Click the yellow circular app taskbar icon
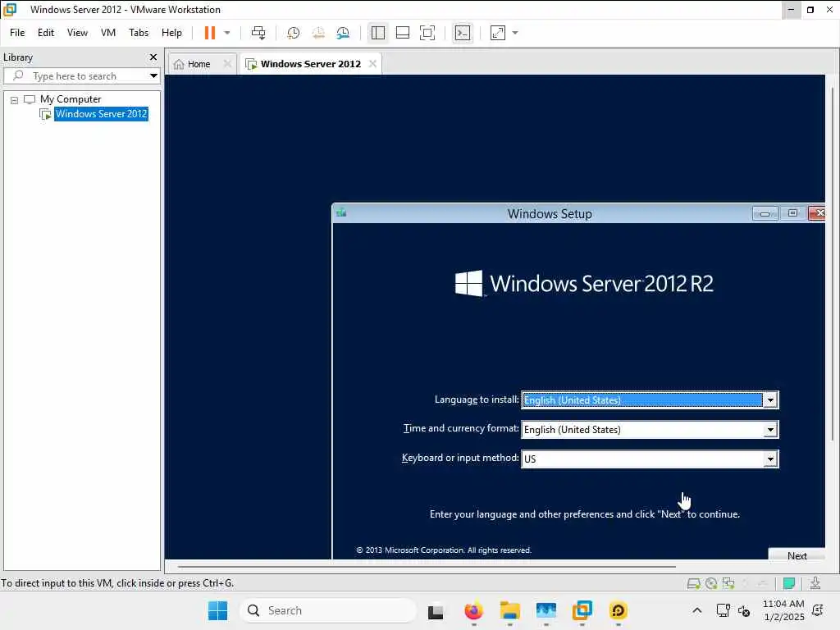840x630 pixels. (x=619, y=610)
